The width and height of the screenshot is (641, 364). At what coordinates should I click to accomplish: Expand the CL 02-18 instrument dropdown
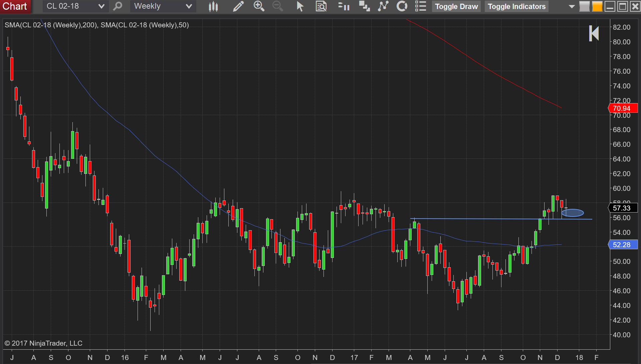[75, 6]
